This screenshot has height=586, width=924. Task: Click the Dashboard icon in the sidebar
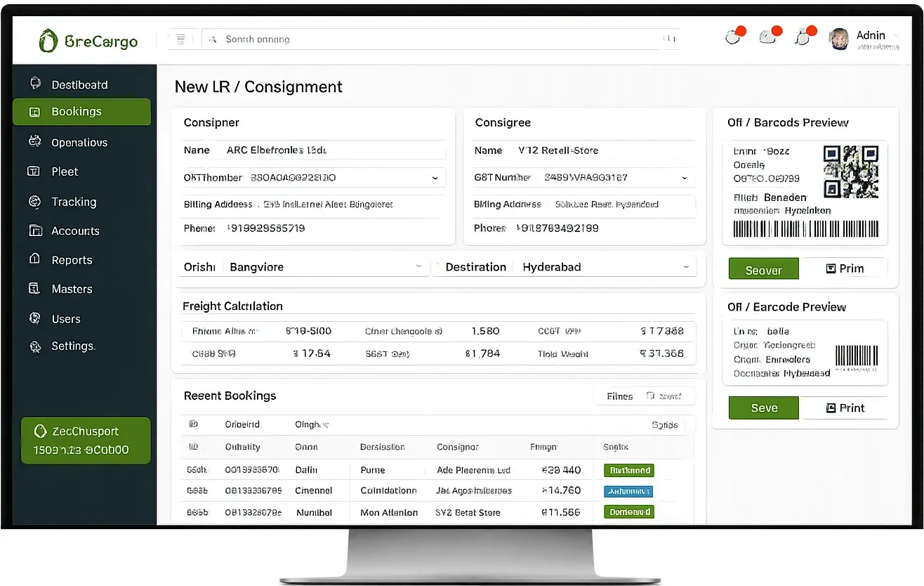click(34, 84)
